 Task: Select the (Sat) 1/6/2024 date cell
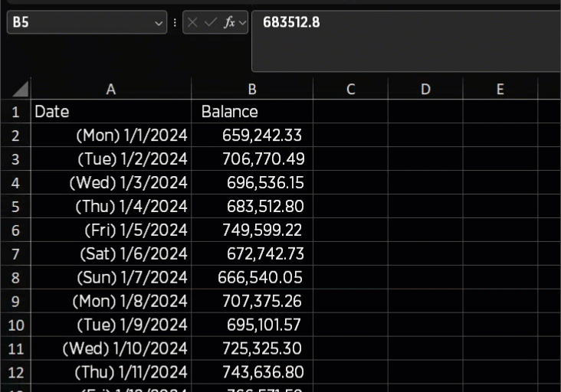tap(110, 254)
